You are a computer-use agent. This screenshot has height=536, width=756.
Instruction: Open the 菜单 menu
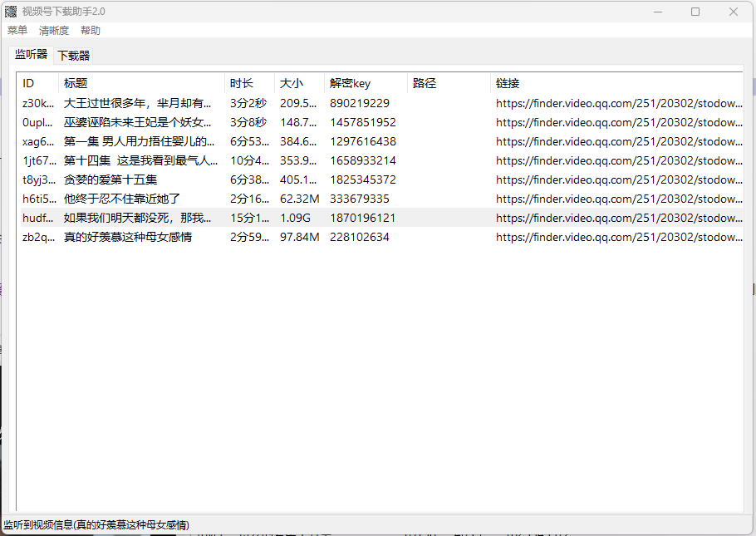tap(17, 30)
